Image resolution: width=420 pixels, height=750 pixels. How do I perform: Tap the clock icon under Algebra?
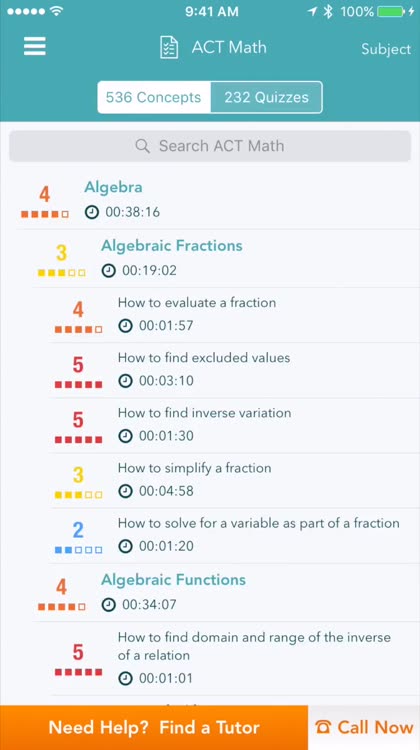[x=92, y=212]
